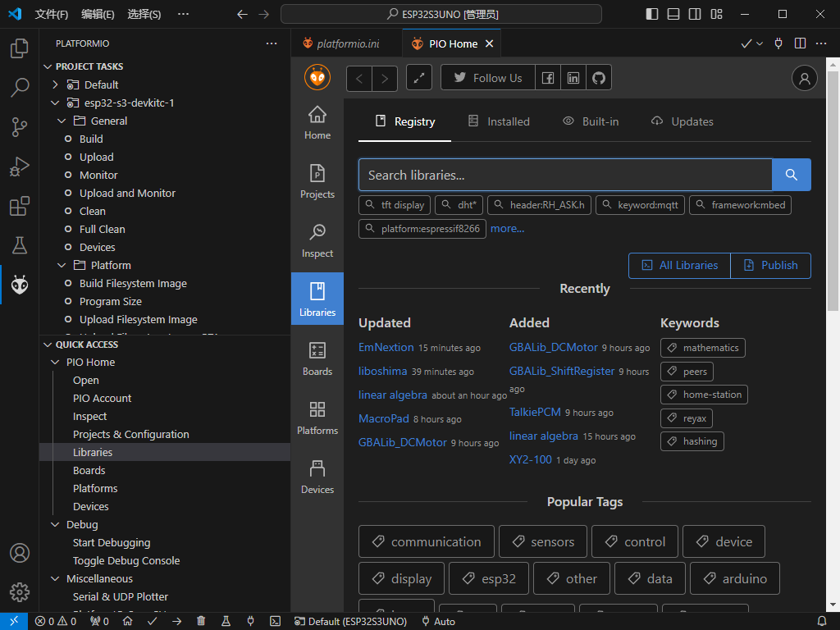
Task: Open the 选择(S) menu
Action: coord(144,14)
